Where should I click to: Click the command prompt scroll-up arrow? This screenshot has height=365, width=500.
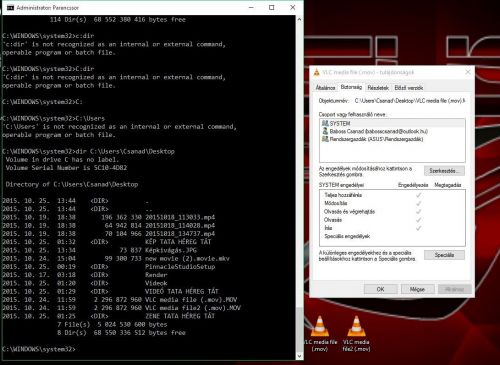[x=299, y=19]
